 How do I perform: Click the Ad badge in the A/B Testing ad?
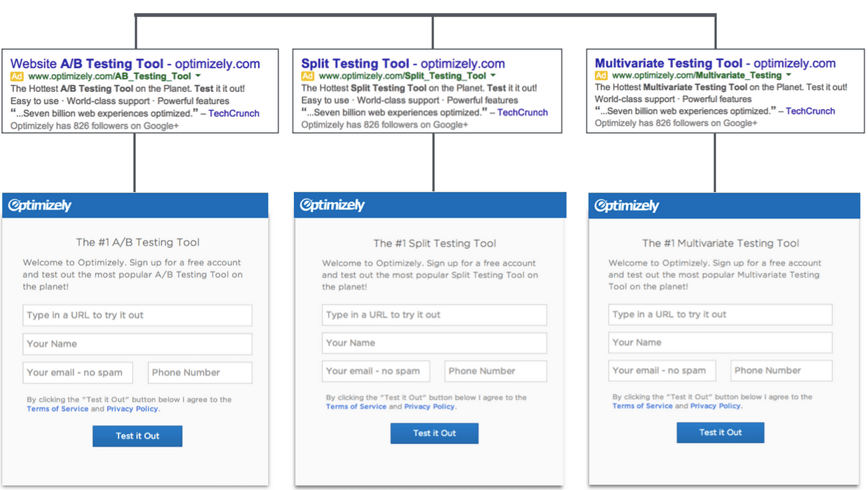pos(17,77)
